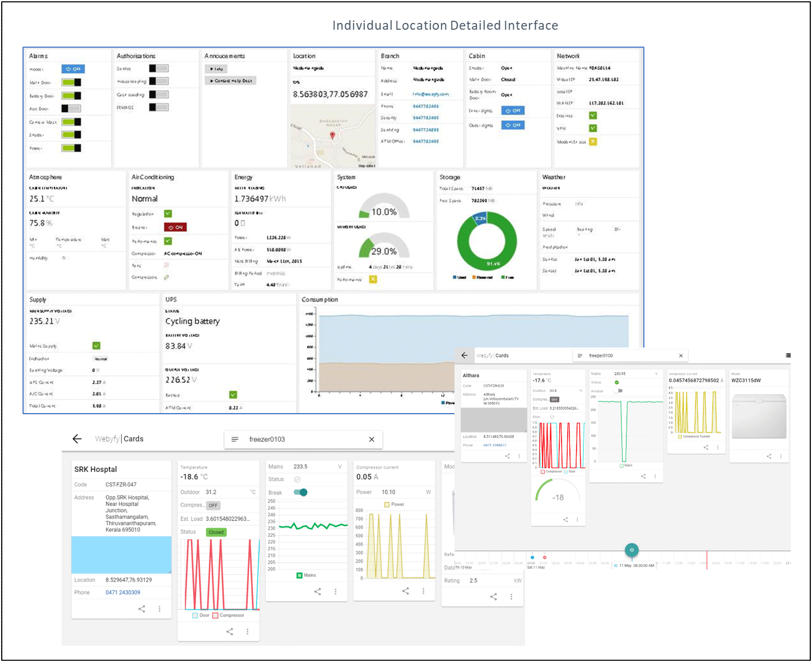Share the Compressor current 0.05 A card

click(x=406, y=591)
